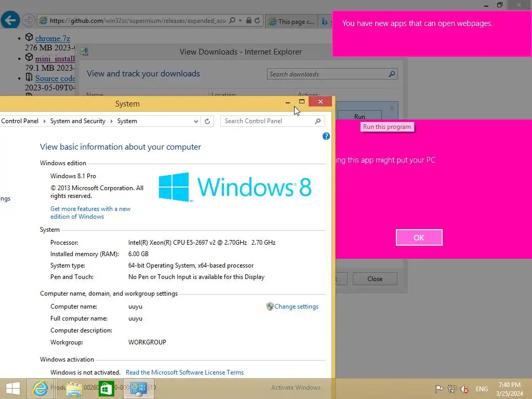Minimize the System window
Image resolution: width=532 pixels, height=399 pixels.
[x=288, y=102]
